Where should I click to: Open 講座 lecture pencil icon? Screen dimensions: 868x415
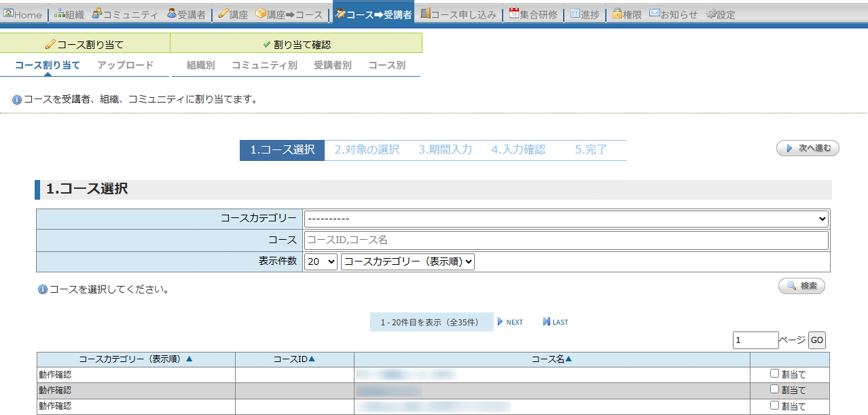tap(223, 14)
